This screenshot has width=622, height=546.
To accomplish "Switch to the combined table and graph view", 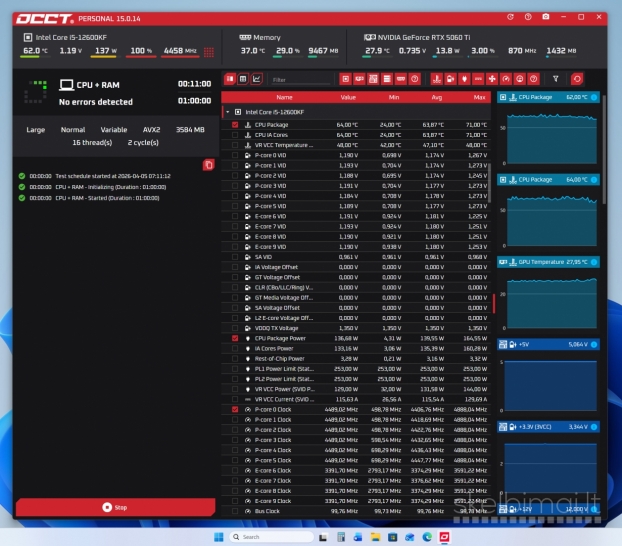I will pyautogui.click(x=230, y=79).
